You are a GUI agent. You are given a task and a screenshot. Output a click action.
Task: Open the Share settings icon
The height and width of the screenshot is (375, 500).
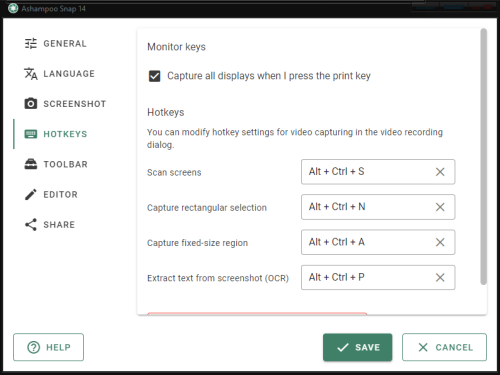coord(31,225)
